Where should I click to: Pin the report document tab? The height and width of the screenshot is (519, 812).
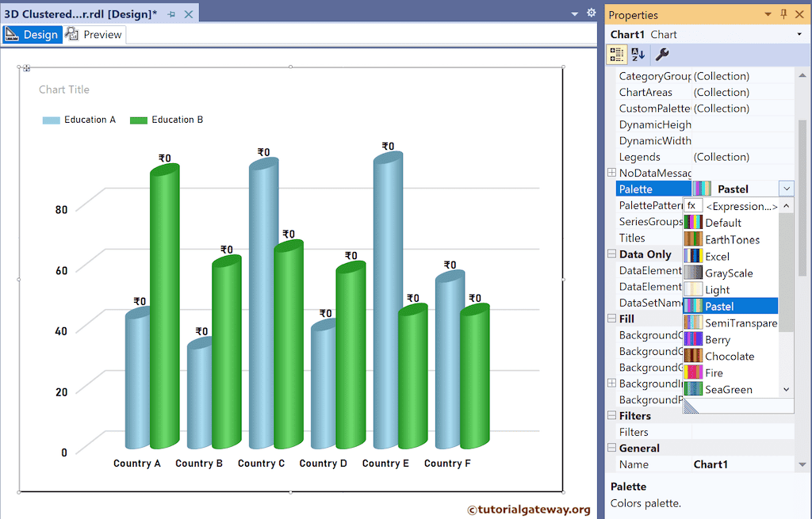coord(171,14)
